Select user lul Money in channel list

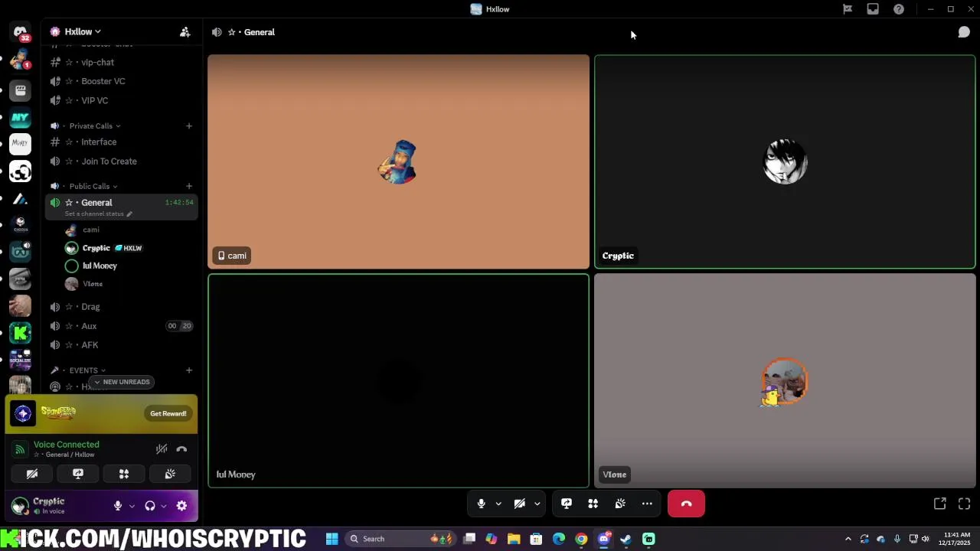[x=100, y=266]
